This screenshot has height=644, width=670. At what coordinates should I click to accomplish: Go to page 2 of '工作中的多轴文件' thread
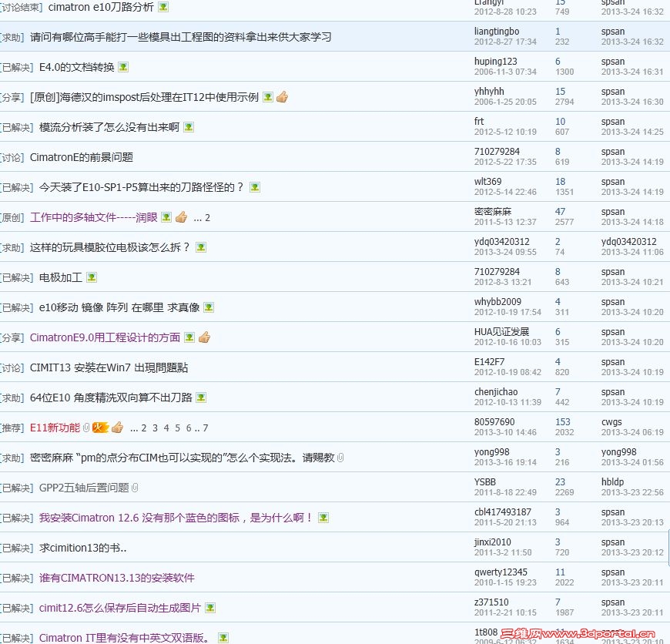(x=207, y=218)
